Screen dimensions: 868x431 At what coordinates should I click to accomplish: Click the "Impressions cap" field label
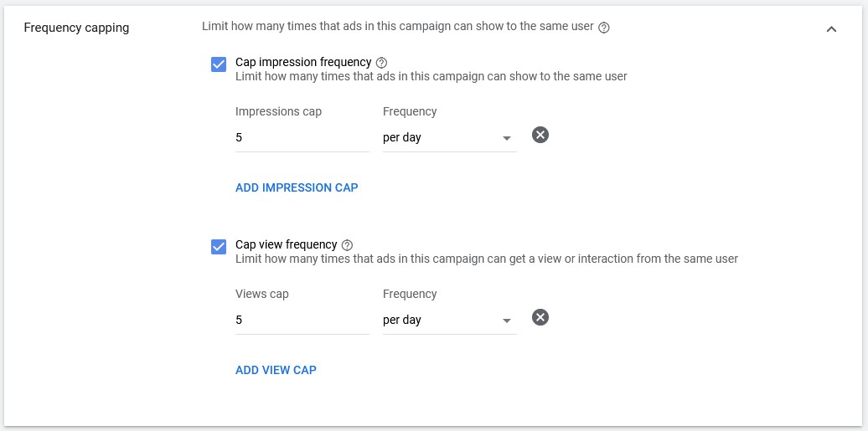278,111
